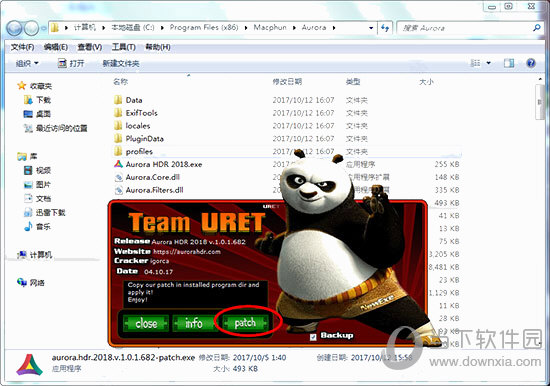
Task: Select the Aurora HDR 2018.exe icon
Action: click(119, 164)
